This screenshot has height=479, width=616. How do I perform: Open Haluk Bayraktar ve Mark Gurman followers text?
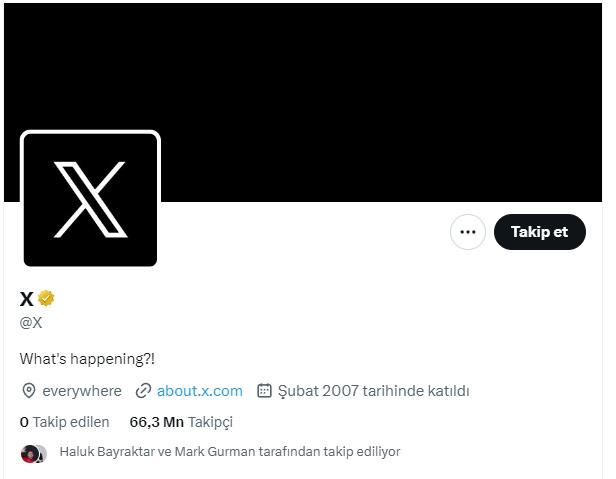pyautogui.click(x=230, y=452)
